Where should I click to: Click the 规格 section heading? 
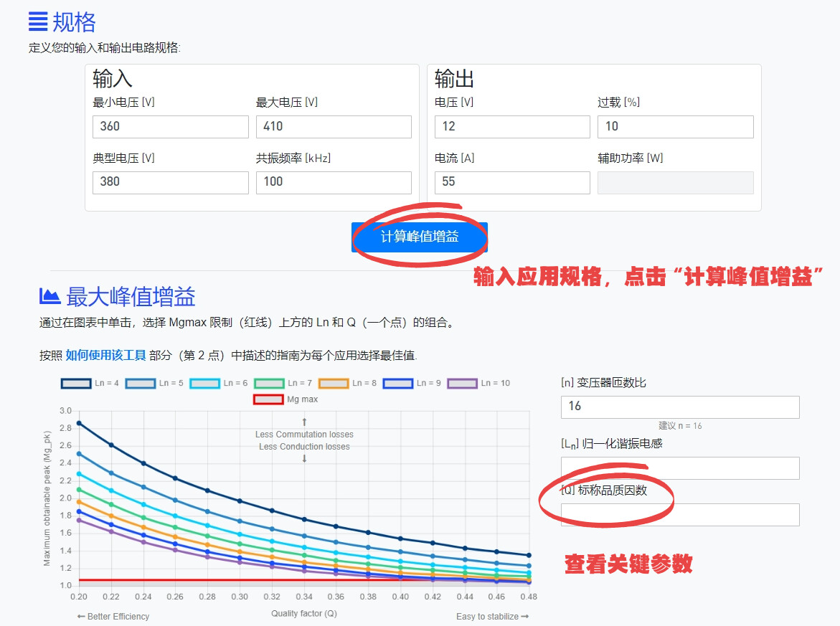(74, 22)
